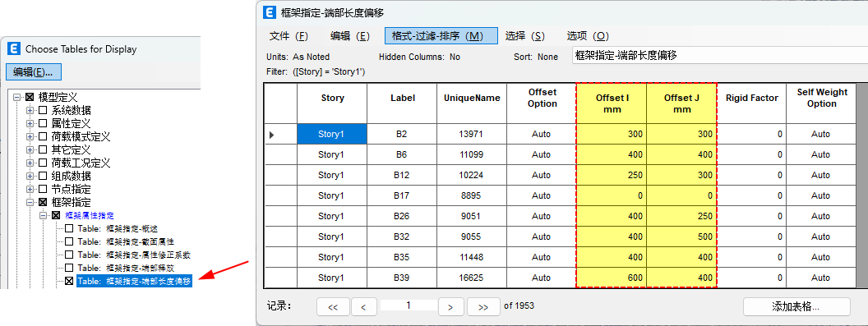868x326 pixels.
Task: Check the 荷载模式定义 checkbox
Action: 43,136
